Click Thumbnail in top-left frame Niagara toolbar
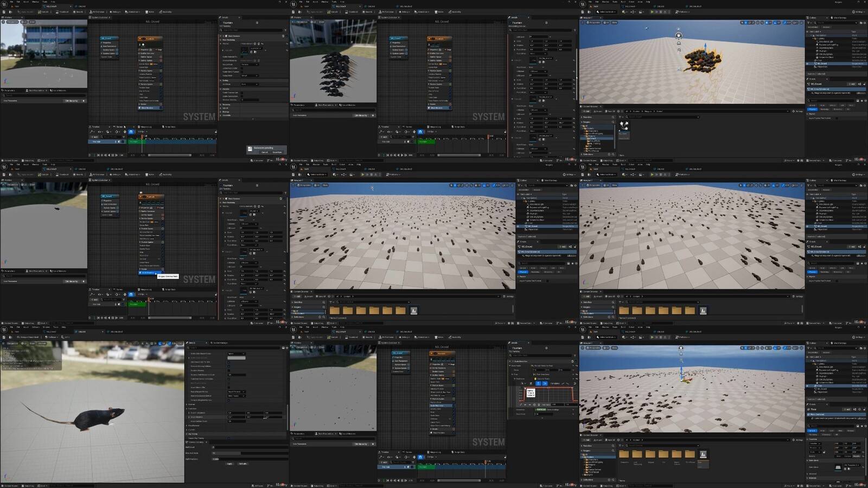Image resolution: width=868 pixels, height=488 pixels. click(x=62, y=12)
